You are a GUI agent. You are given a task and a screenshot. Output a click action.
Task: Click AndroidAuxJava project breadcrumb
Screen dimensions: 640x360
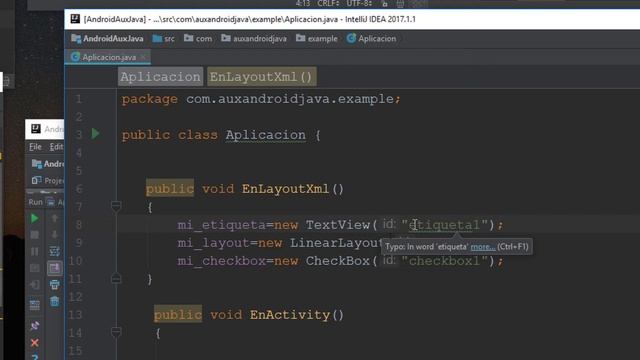107,39
